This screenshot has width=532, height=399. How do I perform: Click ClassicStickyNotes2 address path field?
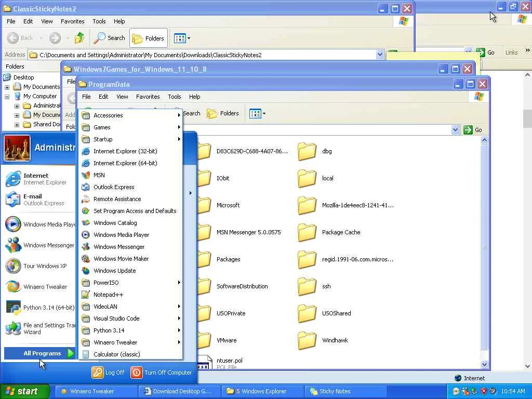(x=202, y=55)
